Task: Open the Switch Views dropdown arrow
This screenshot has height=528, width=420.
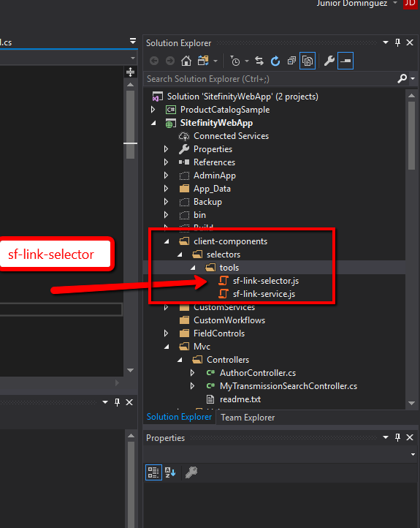Action: 215,61
